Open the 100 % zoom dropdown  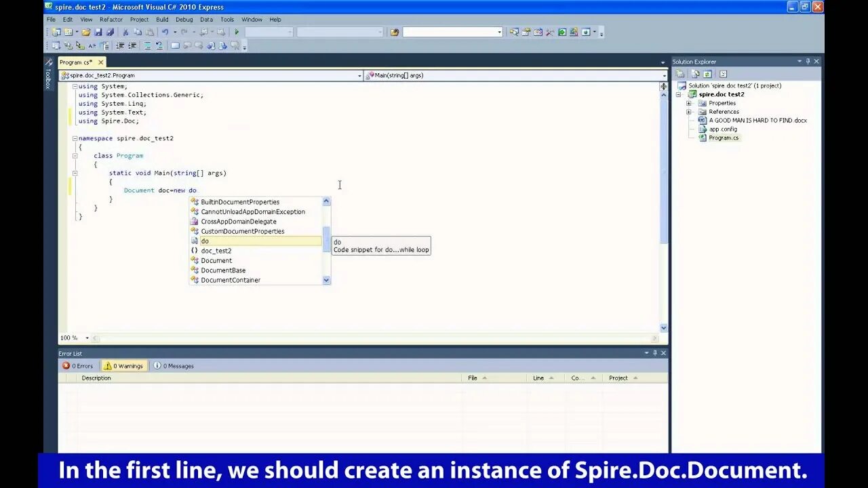click(x=87, y=338)
